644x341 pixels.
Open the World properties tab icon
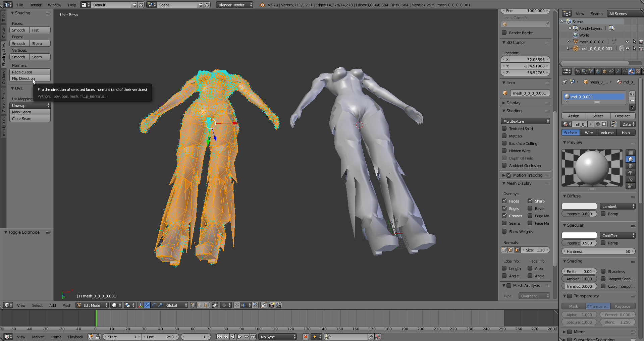(x=598, y=71)
